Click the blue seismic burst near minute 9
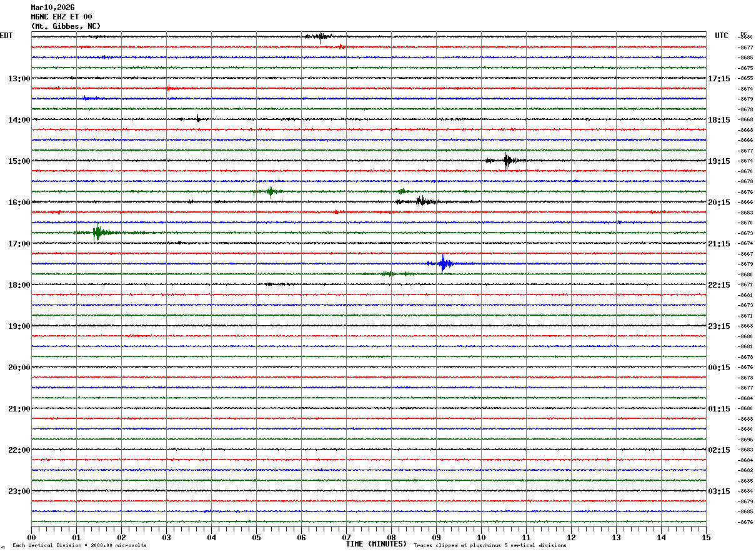756x554 pixels. click(444, 263)
